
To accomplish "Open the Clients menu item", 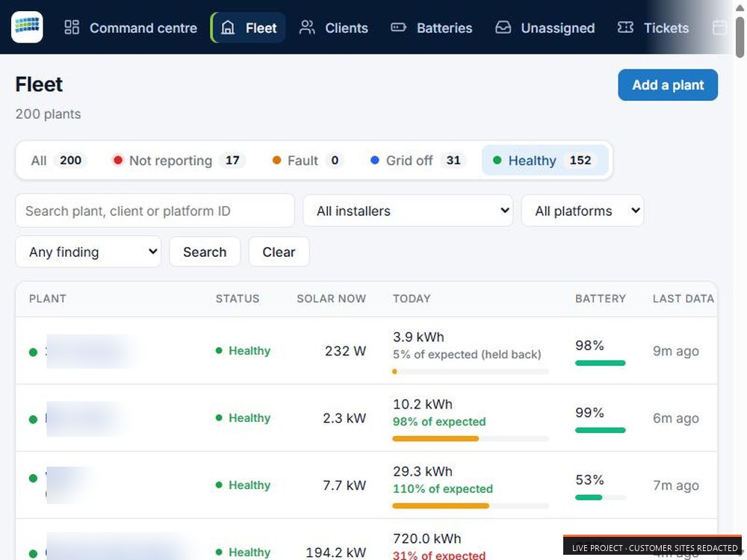I will [x=334, y=28].
